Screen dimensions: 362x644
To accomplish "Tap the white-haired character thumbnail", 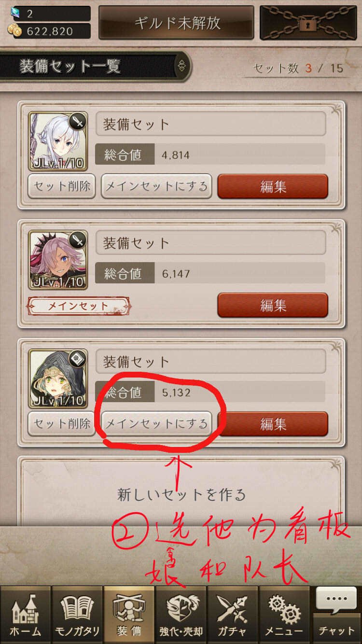I will pos(58,141).
